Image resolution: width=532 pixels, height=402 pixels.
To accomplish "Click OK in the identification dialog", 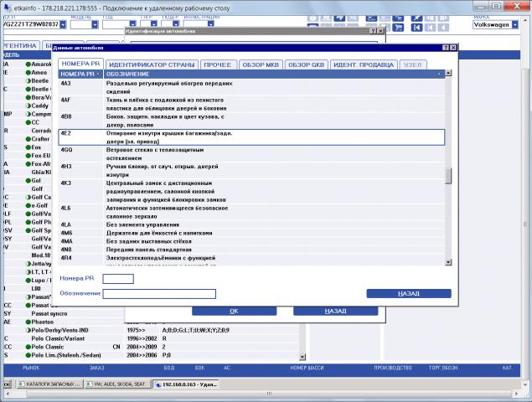I will [x=234, y=311].
